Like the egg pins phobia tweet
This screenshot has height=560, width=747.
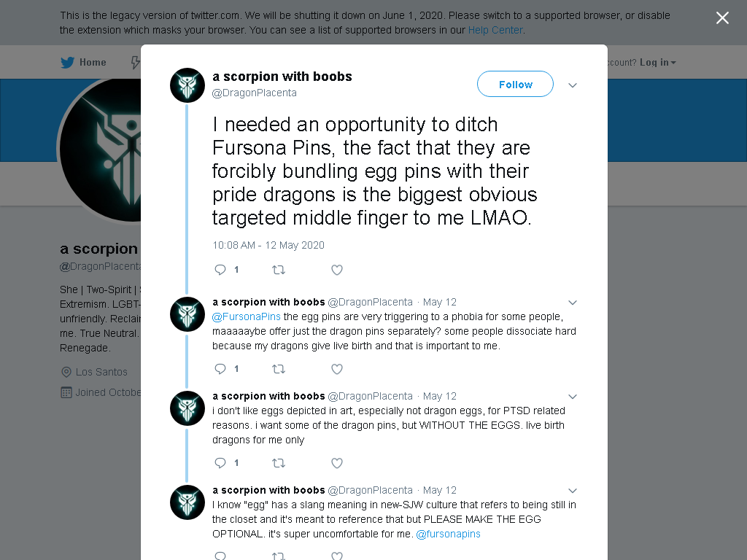pyautogui.click(x=337, y=369)
